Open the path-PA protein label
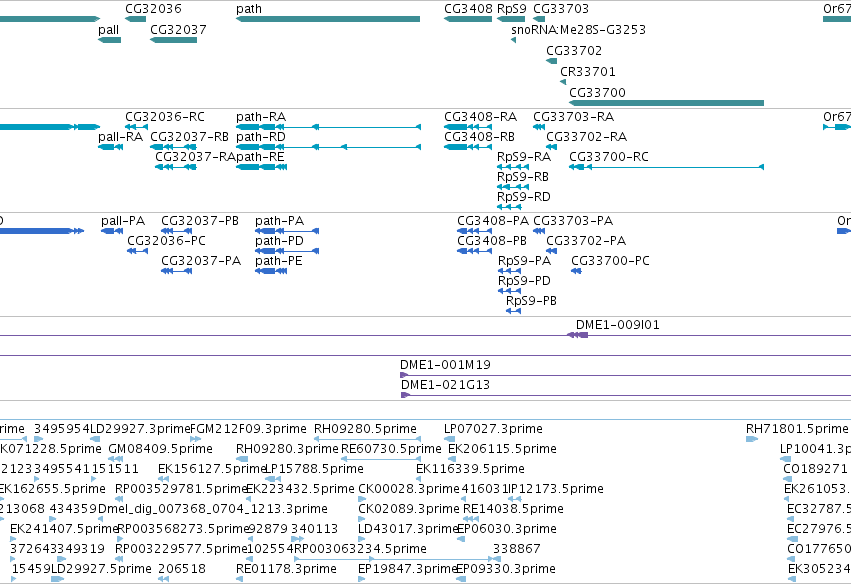 click(x=280, y=221)
